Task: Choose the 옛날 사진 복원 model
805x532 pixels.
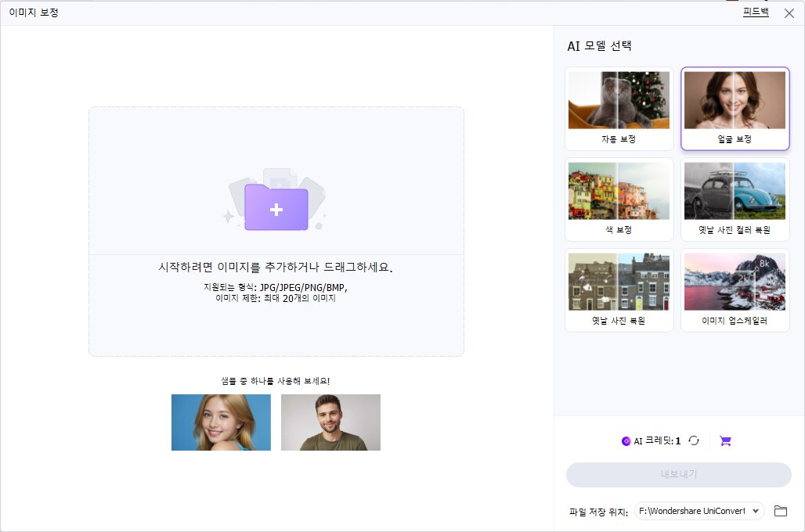Action: pyautogui.click(x=619, y=289)
